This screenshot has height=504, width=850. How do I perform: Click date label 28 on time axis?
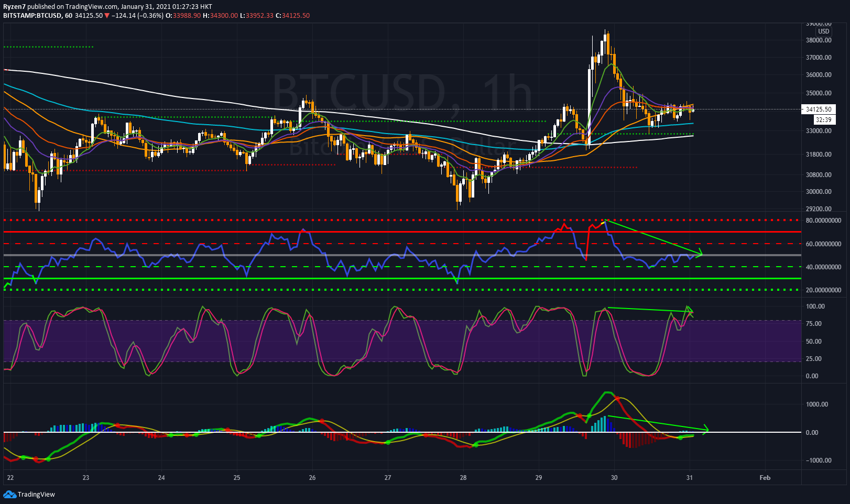tap(463, 478)
